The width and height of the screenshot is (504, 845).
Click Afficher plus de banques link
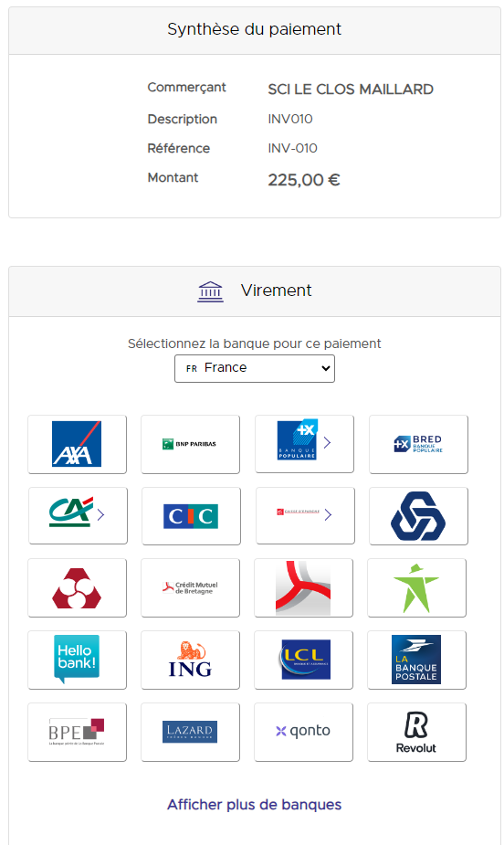(254, 805)
